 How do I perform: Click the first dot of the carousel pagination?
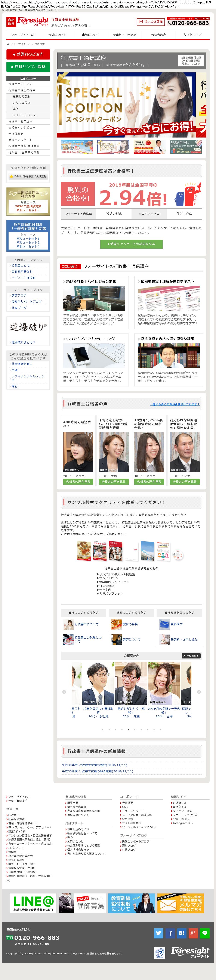click(102, 730)
